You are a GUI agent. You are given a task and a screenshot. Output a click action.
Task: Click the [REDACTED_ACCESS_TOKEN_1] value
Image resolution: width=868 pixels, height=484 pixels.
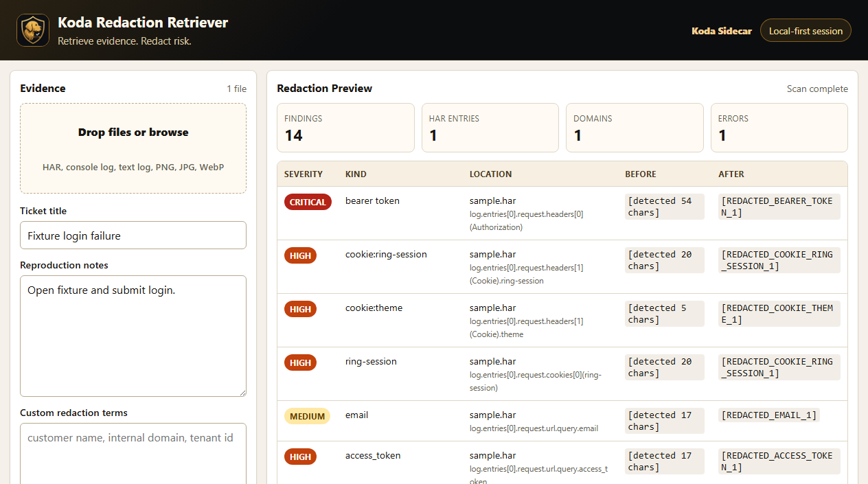click(x=779, y=461)
